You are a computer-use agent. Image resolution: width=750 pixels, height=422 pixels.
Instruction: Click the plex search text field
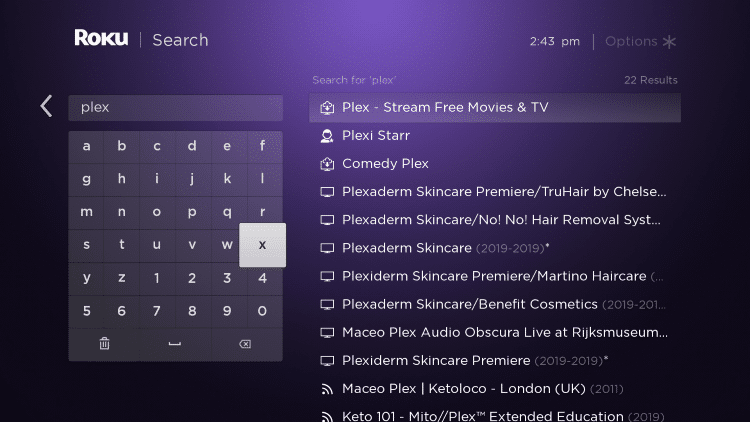coord(176,108)
